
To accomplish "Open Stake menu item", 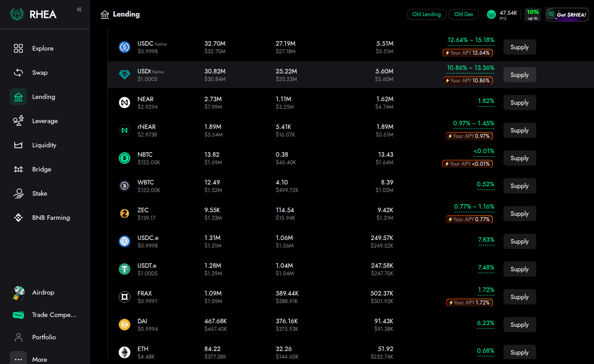I will 39,193.
